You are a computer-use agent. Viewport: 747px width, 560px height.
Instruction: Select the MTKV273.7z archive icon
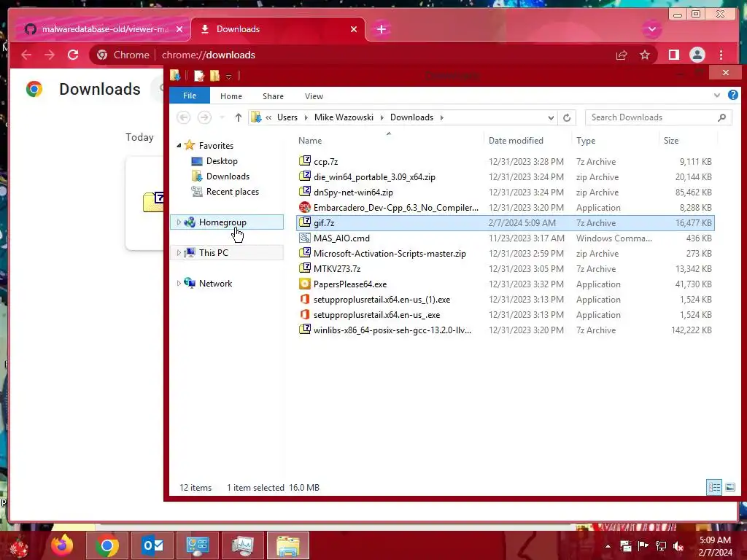[305, 268]
